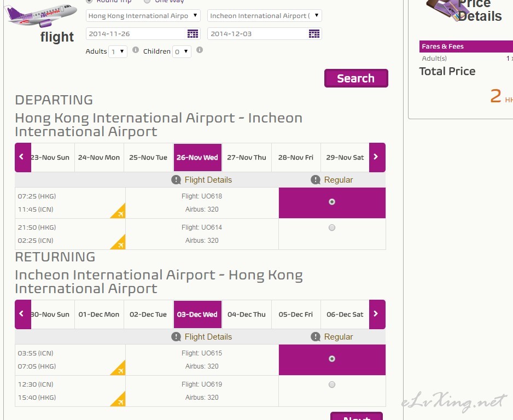The width and height of the screenshot is (513, 420).
Task: Open the departure date calendar icon
Action: (x=193, y=34)
